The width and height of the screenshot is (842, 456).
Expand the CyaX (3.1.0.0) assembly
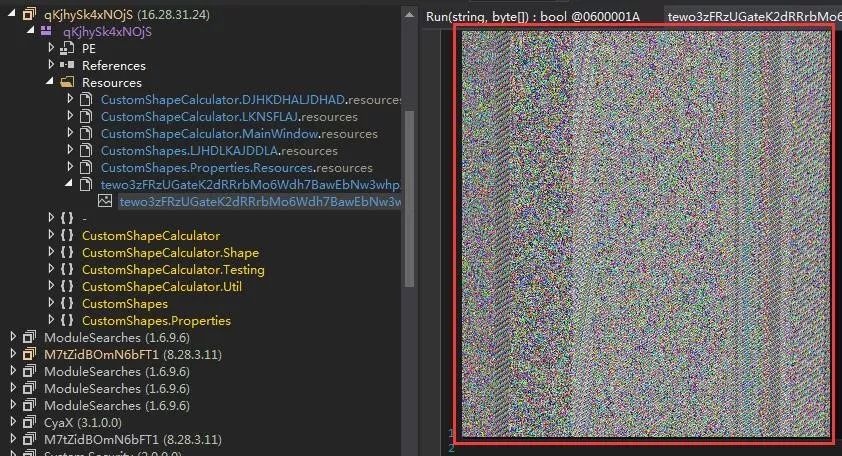pyautogui.click(x=12, y=423)
